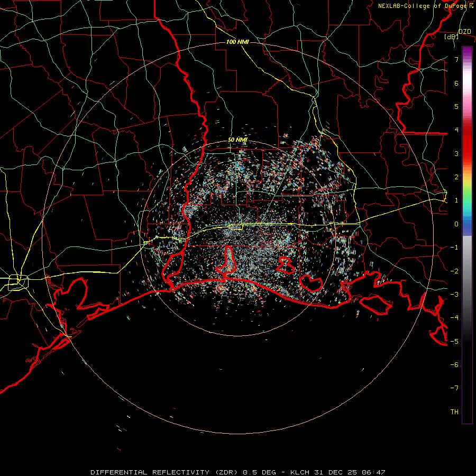This screenshot has height=476, width=476.
Task: Click the -3 value on the color scale
Action: 454,294
